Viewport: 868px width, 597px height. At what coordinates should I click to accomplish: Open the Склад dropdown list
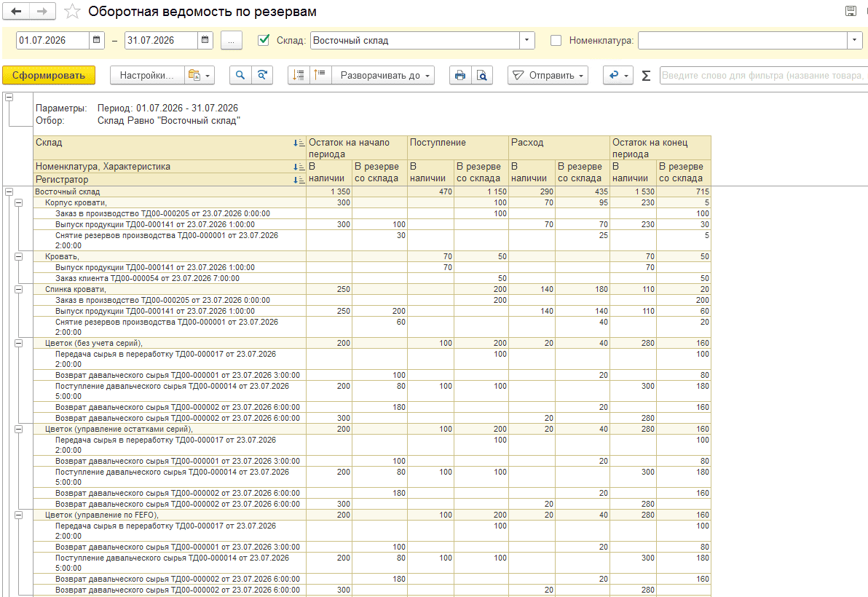pos(526,40)
